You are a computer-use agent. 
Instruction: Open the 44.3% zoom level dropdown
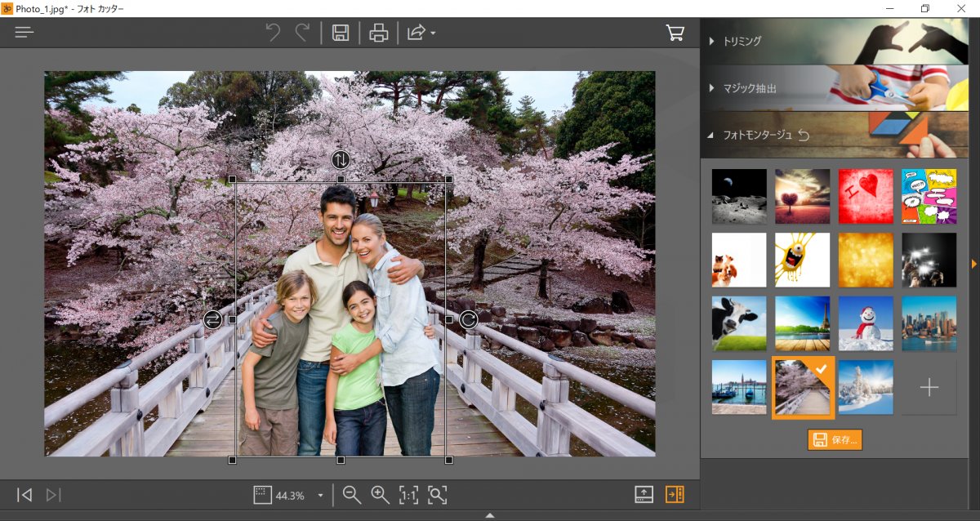[x=320, y=495]
